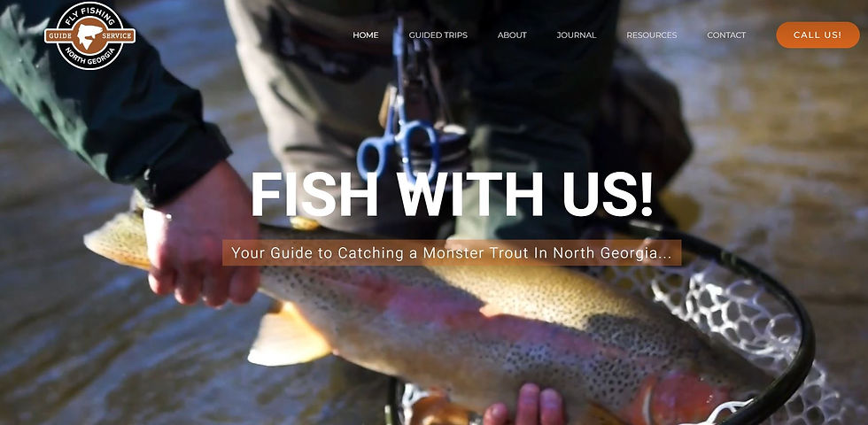Click the Fly Fishing Guide Service logo

[89, 35]
